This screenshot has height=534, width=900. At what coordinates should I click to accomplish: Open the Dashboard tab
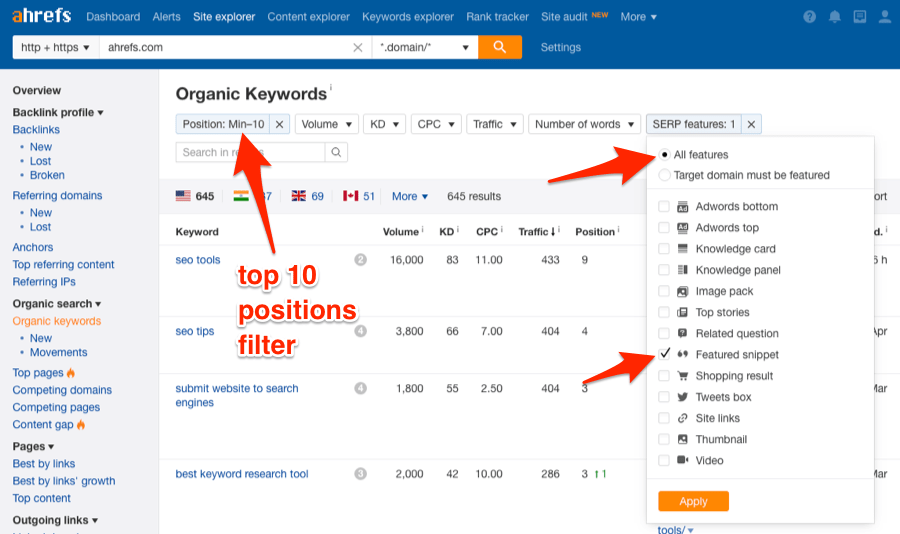click(113, 17)
